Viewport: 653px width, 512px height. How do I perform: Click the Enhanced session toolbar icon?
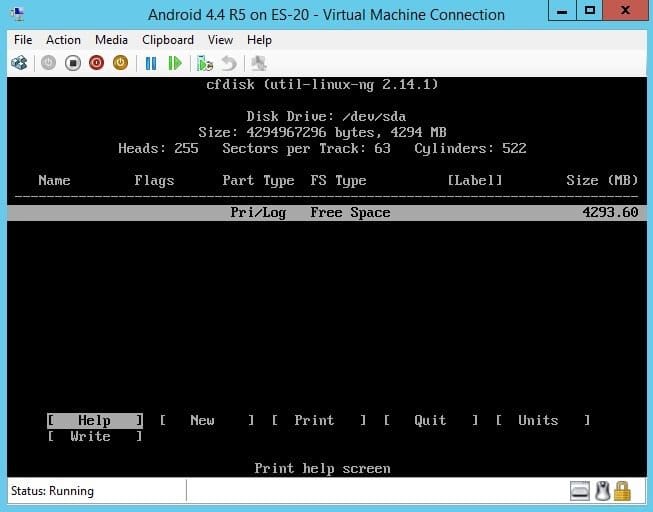(259, 63)
